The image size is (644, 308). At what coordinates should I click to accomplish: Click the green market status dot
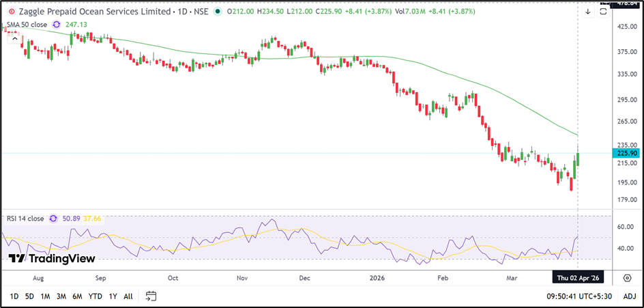(218, 12)
